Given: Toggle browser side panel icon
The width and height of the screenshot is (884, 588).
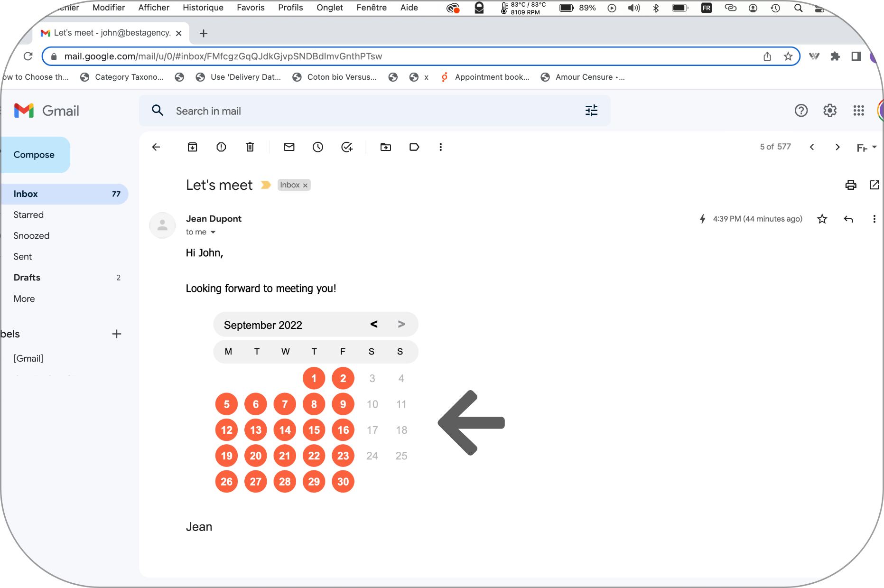Looking at the screenshot, I should coord(856,56).
